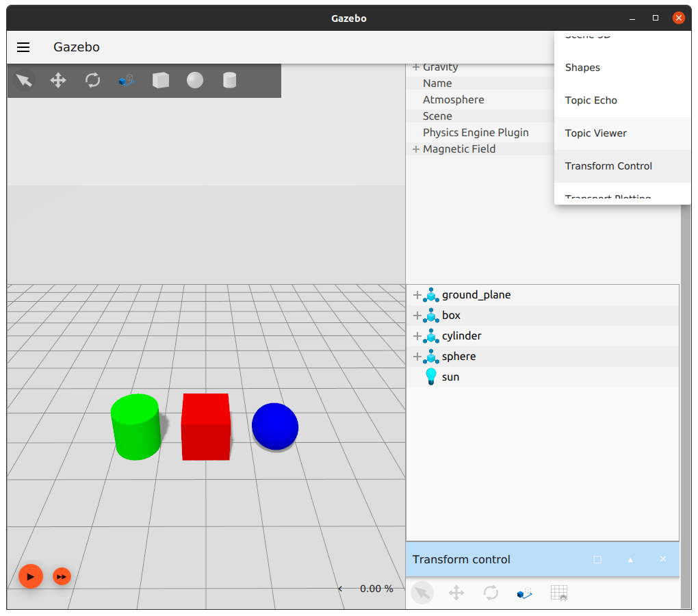Insert a sphere shape from the toolbar
The height and width of the screenshot is (616, 698).
195,81
